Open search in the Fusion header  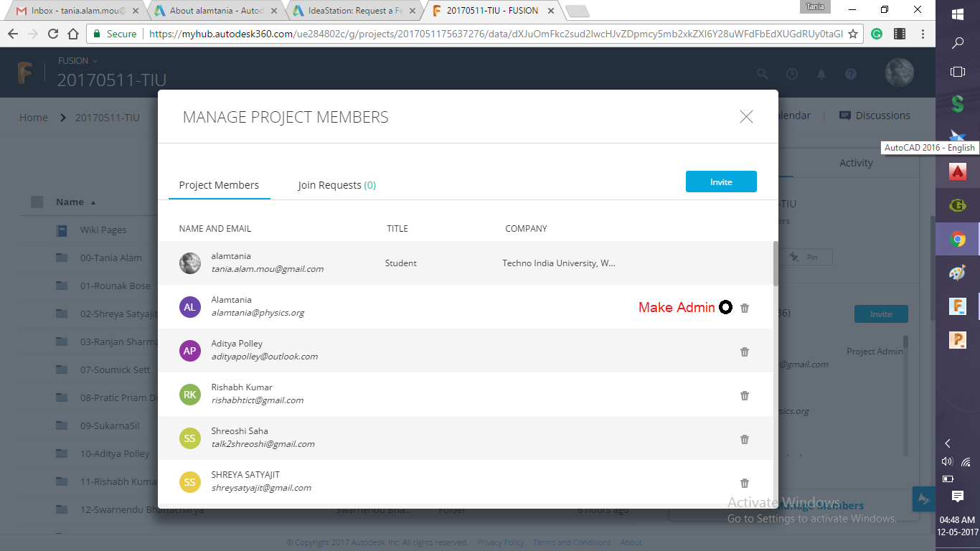pyautogui.click(x=763, y=74)
